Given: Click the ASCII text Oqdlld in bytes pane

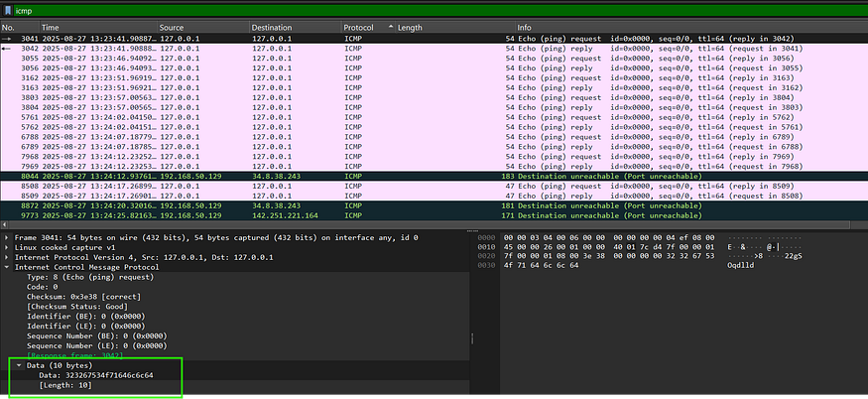Looking at the screenshot, I should (x=740, y=265).
